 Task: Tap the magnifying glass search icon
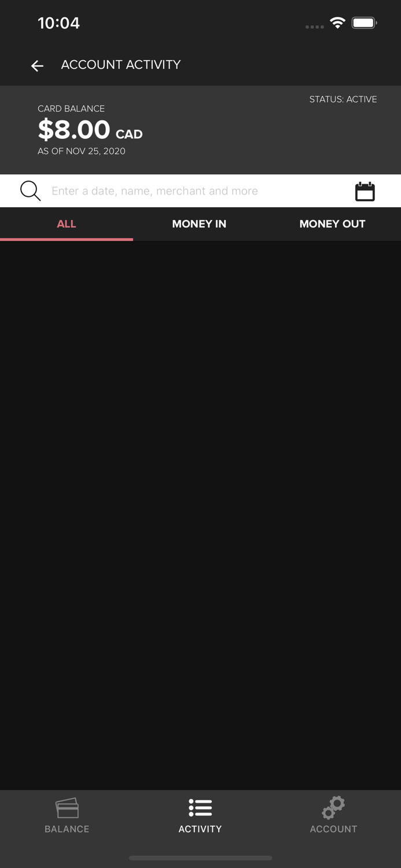[x=31, y=191]
